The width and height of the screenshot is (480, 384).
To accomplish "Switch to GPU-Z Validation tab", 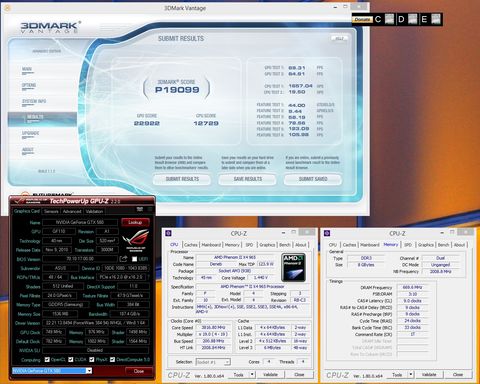I will (94, 211).
